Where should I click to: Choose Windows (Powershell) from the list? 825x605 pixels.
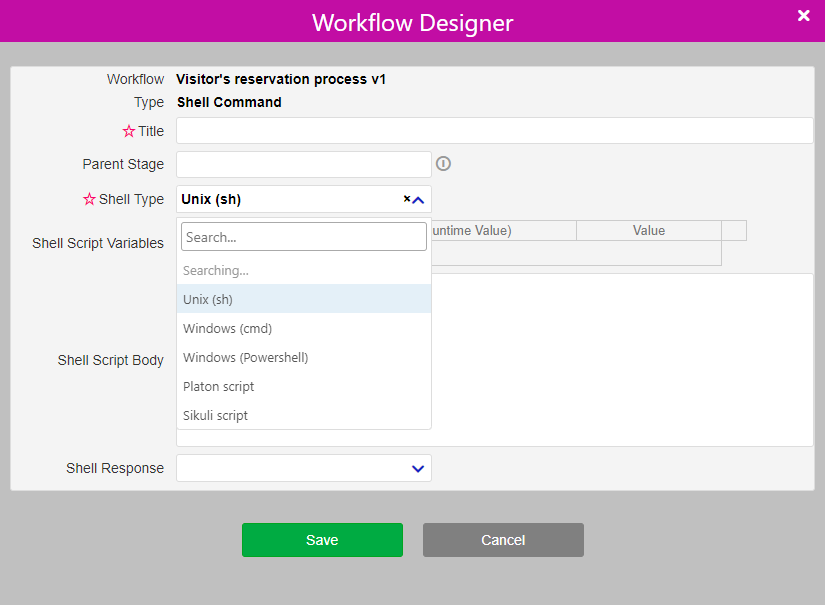click(x=243, y=357)
